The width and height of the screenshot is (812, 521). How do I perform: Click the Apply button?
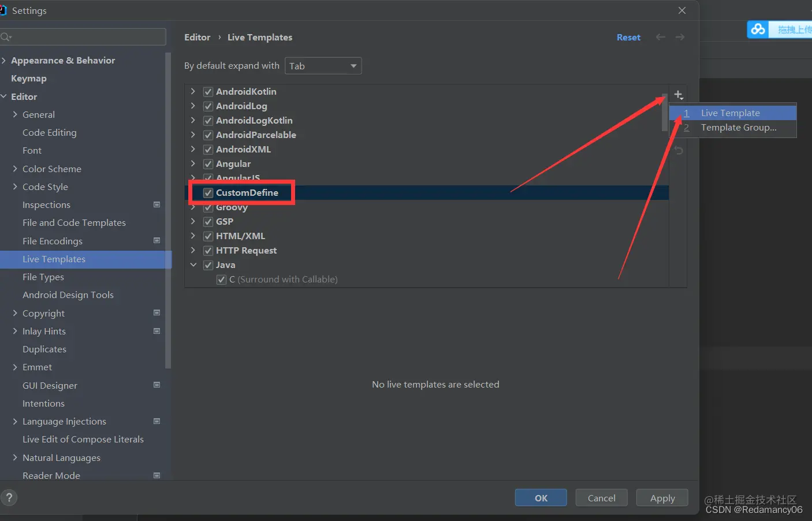coord(662,498)
